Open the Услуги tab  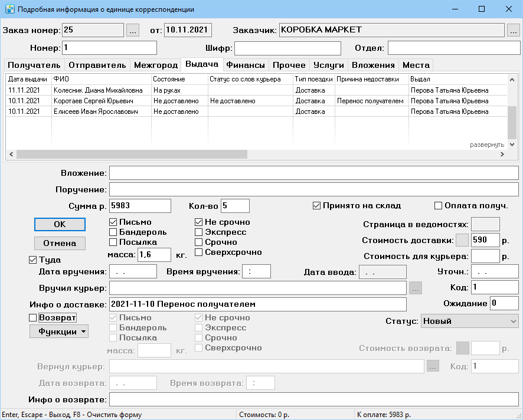point(329,65)
